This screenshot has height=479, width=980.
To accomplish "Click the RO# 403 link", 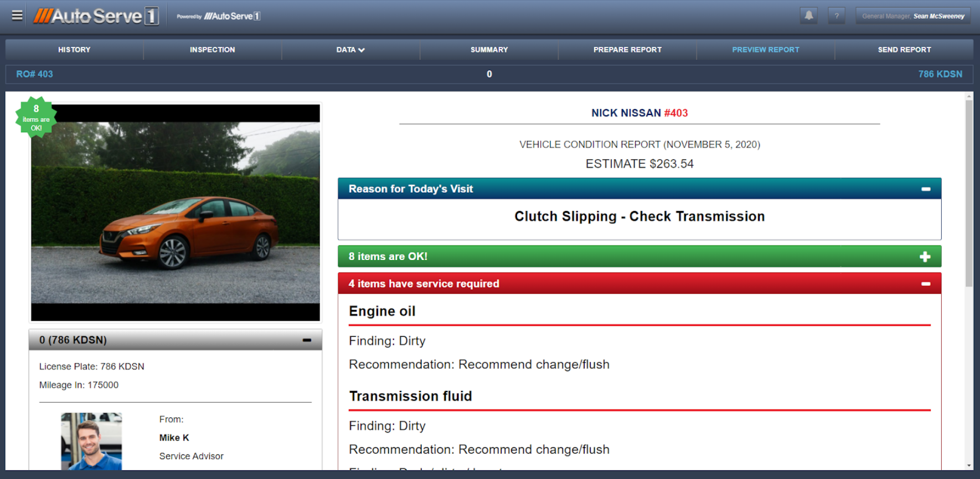I will pos(34,74).
